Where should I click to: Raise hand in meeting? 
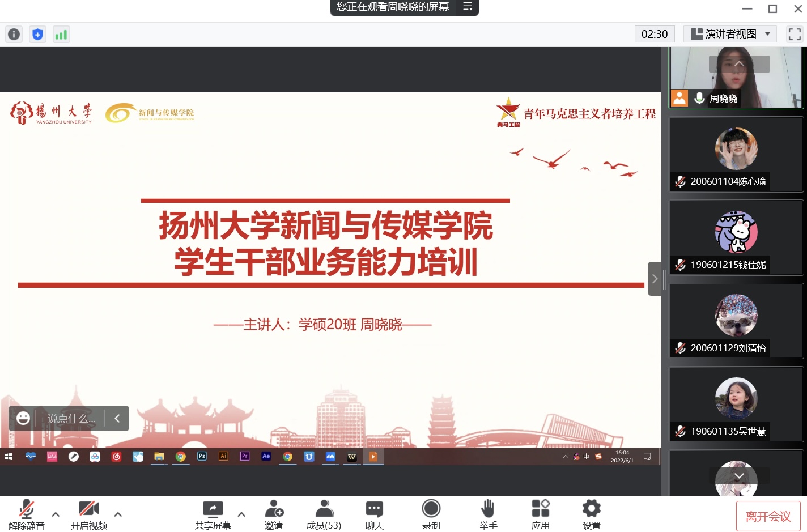[488, 514]
